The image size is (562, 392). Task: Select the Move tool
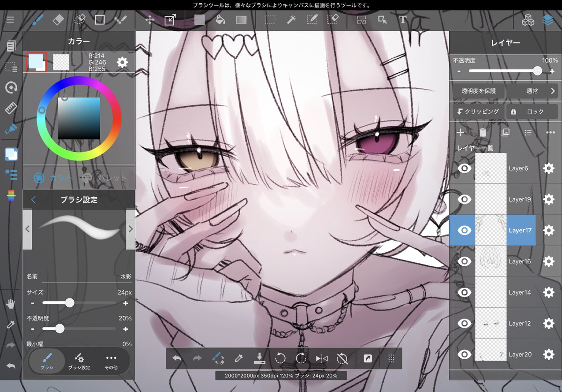tap(150, 20)
